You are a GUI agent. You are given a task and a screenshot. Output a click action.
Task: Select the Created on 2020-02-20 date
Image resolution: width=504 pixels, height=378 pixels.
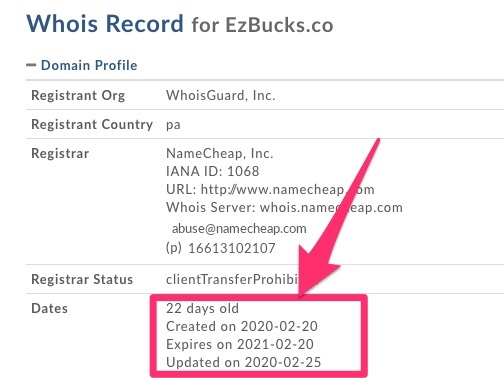pos(242,326)
